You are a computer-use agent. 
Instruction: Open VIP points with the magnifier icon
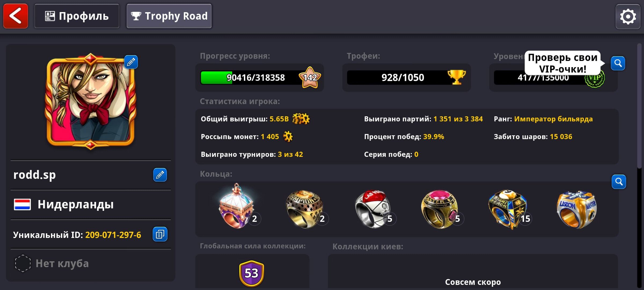(618, 63)
